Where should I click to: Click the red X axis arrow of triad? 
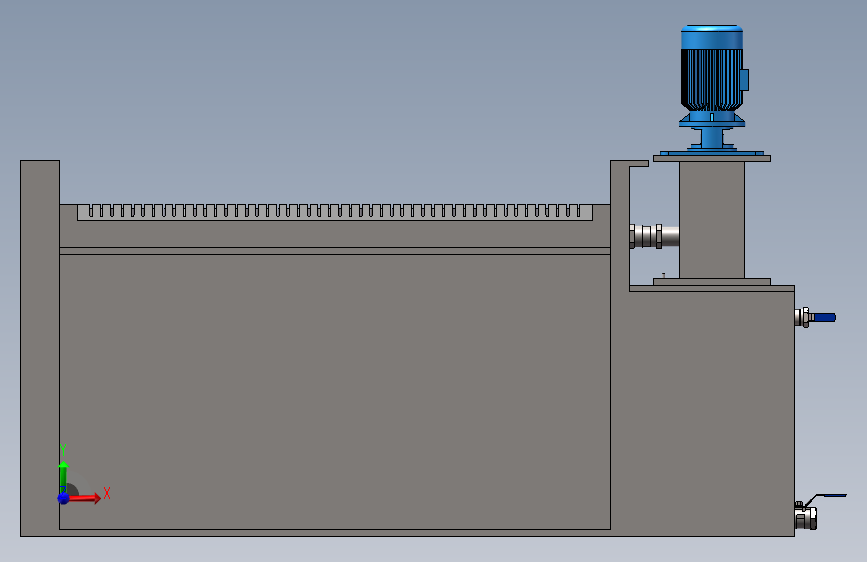click(x=84, y=498)
